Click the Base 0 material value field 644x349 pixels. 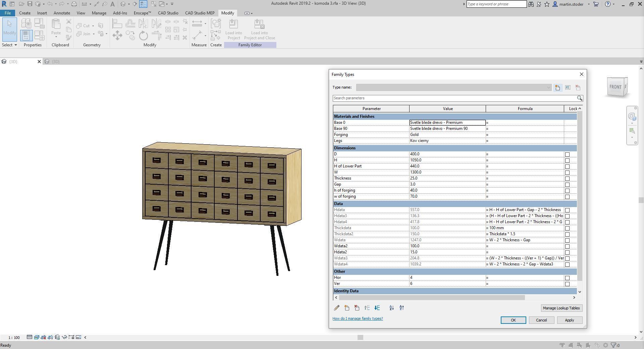click(447, 122)
